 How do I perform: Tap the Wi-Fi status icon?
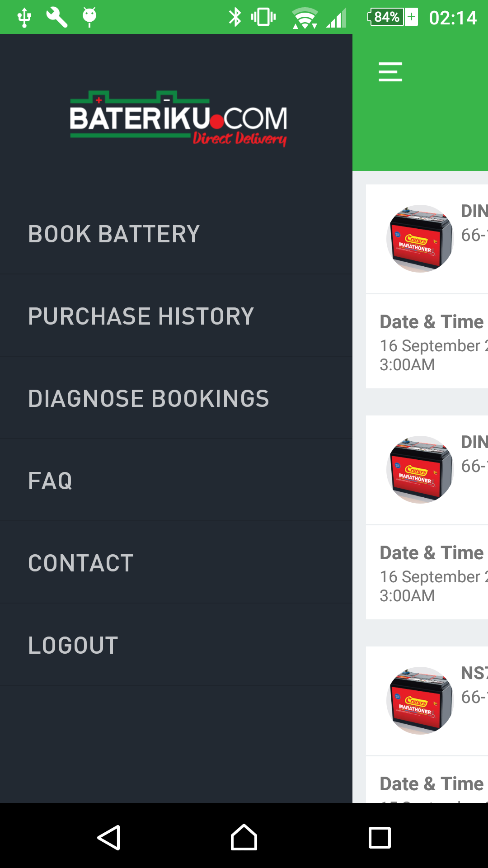tap(305, 18)
